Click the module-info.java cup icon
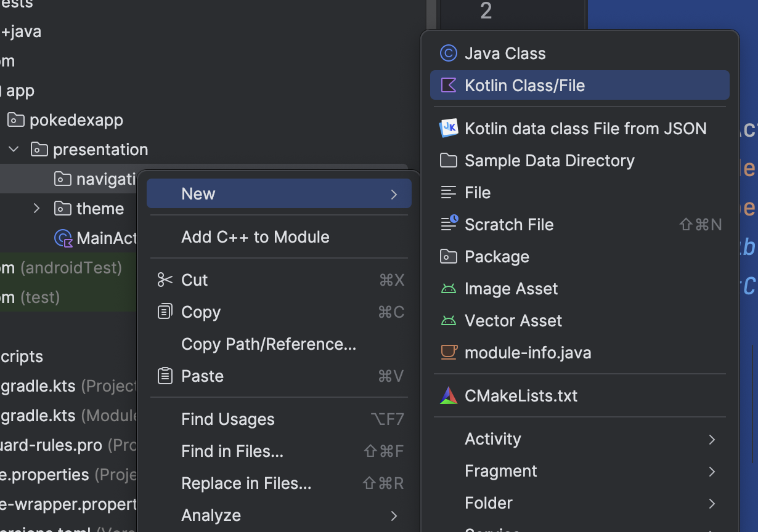This screenshot has height=532, width=758. 448,352
